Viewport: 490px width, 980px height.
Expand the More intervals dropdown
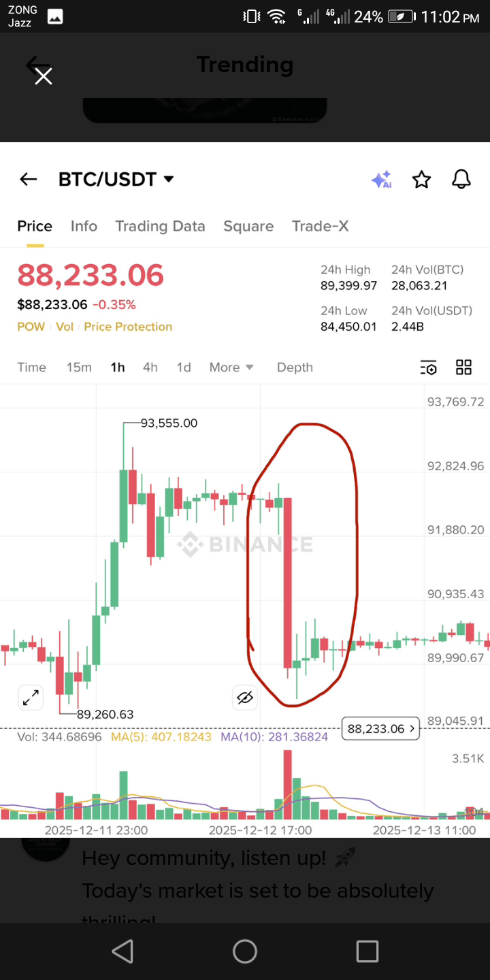point(231,367)
